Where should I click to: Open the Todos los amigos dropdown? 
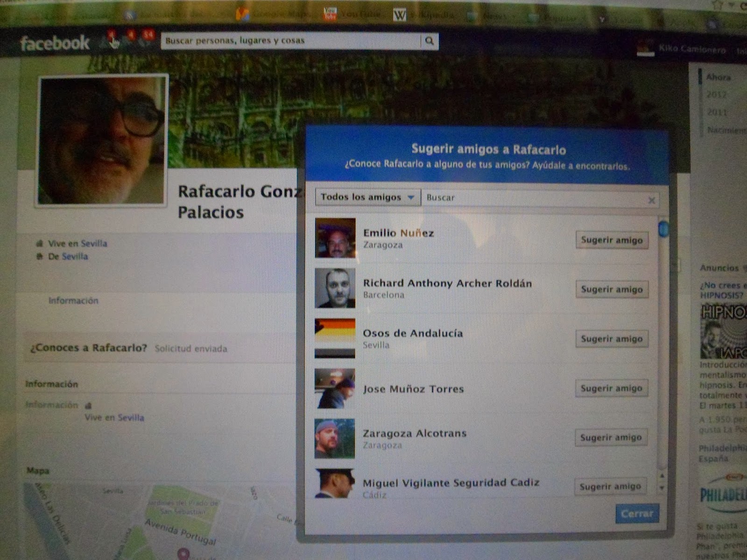[368, 197]
